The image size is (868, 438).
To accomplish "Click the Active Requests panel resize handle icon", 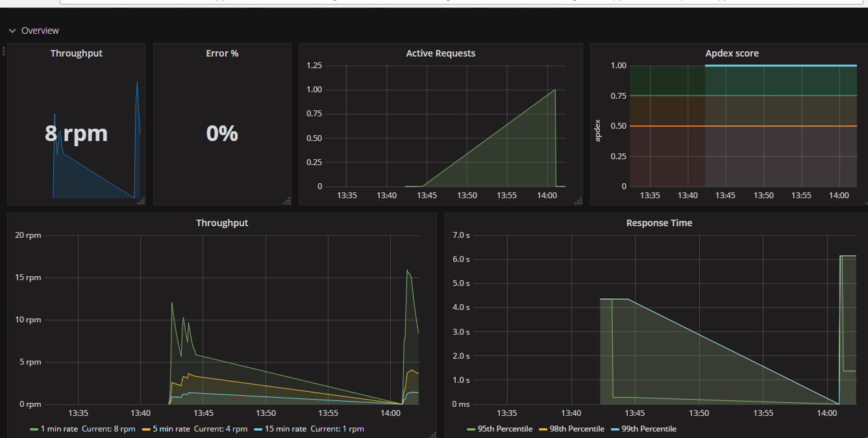I will coord(578,201).
